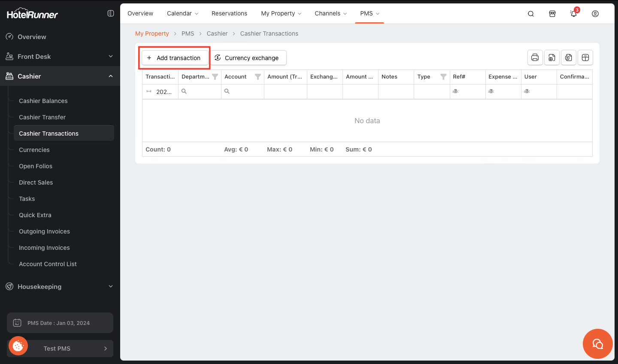Click the Add transaction button
The height and width of the screenshot is (364, 618).
click(175, 58)
